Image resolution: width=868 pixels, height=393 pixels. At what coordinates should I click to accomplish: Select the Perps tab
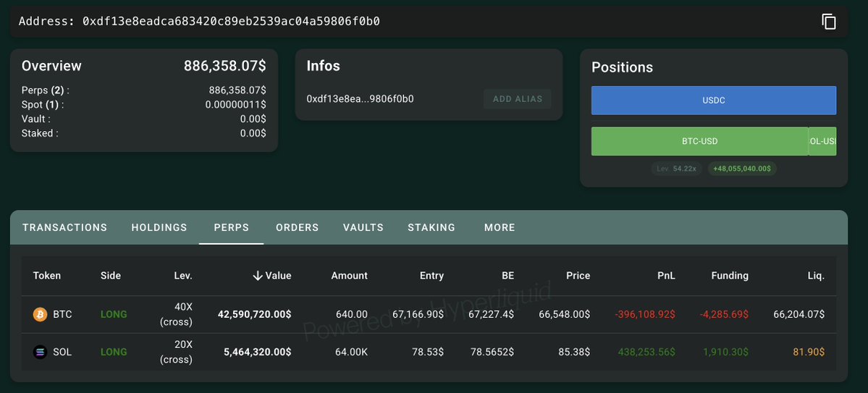point(231,227)
